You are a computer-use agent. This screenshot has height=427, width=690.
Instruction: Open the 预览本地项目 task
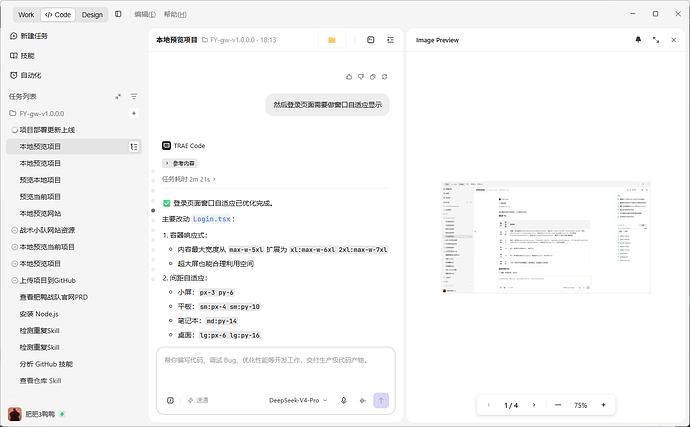(x=40, y=180)
